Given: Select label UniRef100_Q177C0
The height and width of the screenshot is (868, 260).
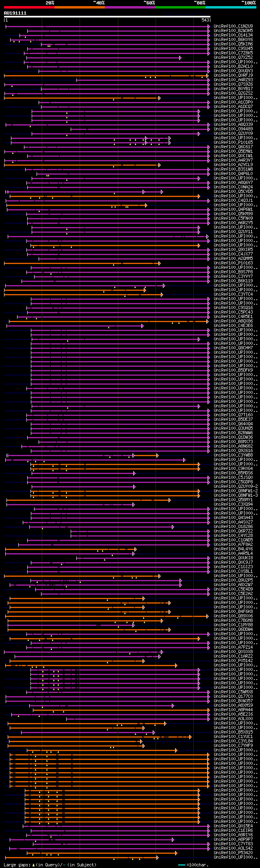Looking at the screenshot, I should click(x=233, y=696).
